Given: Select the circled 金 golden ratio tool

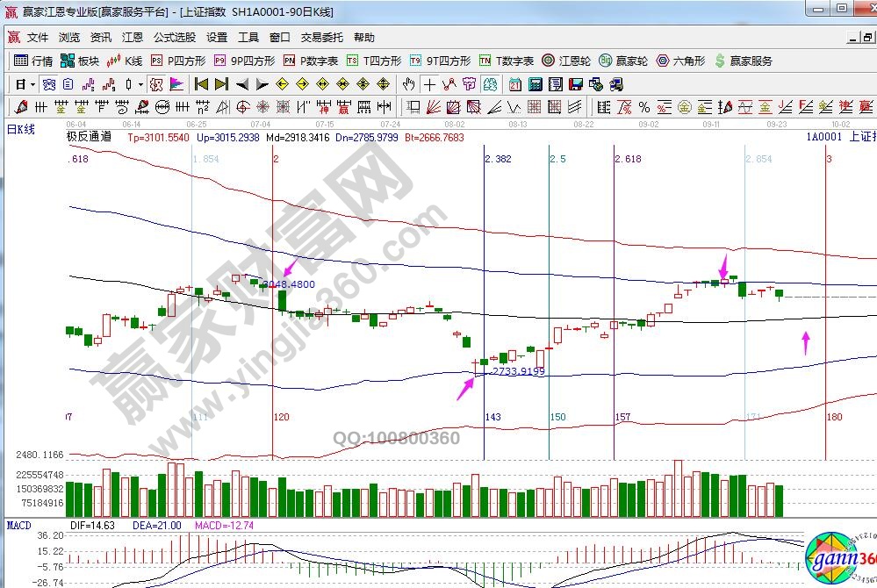Looking at the screenshot, I should [685, 107].
